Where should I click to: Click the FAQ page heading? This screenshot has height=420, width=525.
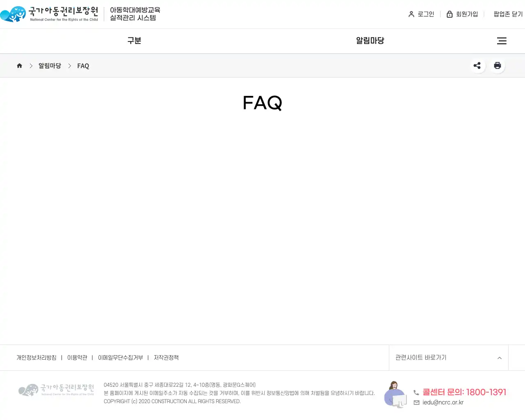[262, 103]
